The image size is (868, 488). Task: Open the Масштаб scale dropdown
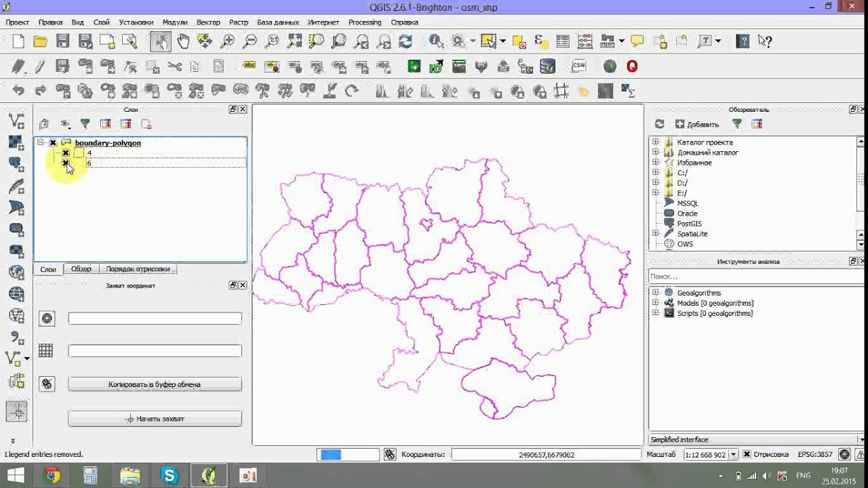[x=733, y=455]
